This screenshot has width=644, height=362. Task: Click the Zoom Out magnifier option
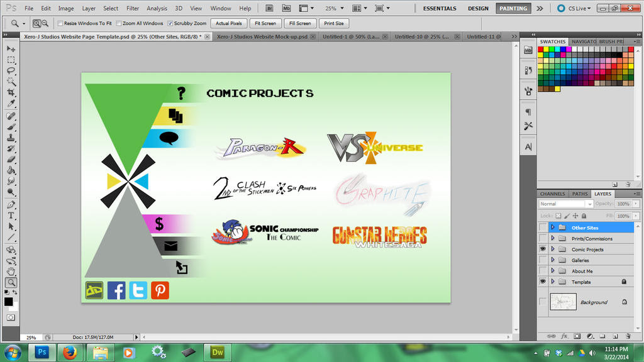point(45,23)
